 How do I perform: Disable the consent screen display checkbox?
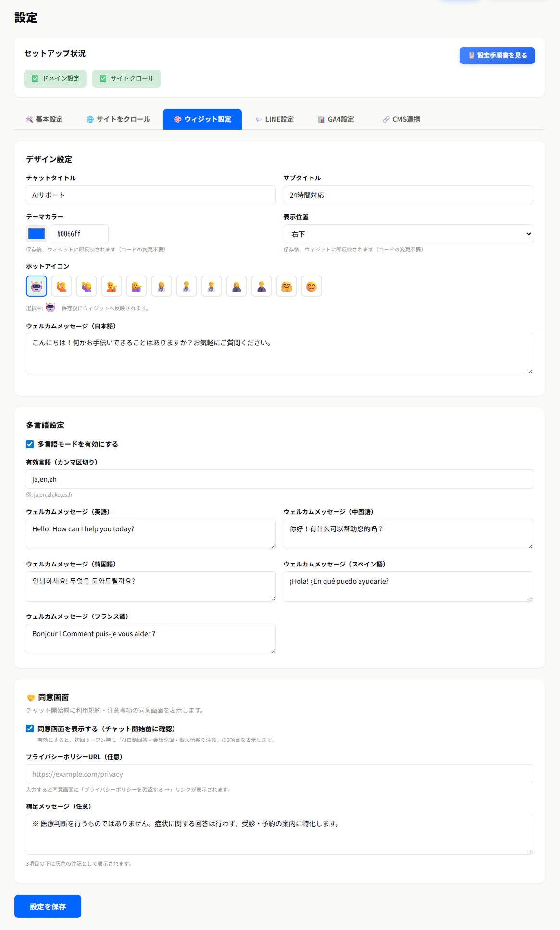click(30, 729)
